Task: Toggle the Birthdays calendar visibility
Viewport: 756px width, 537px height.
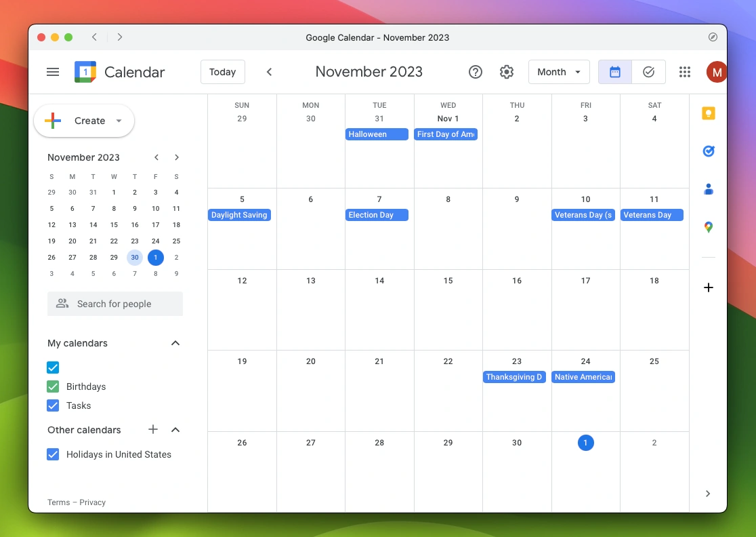Action: (x=53, y=386)
